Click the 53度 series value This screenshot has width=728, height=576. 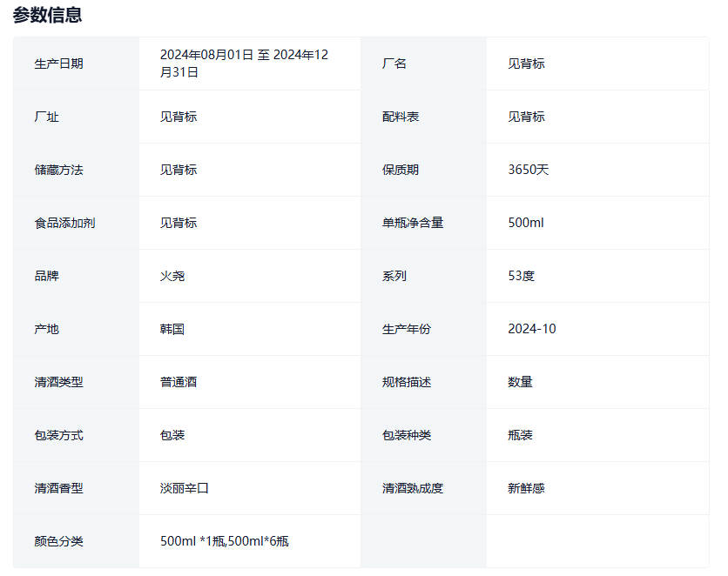click(x=521, y=276)
